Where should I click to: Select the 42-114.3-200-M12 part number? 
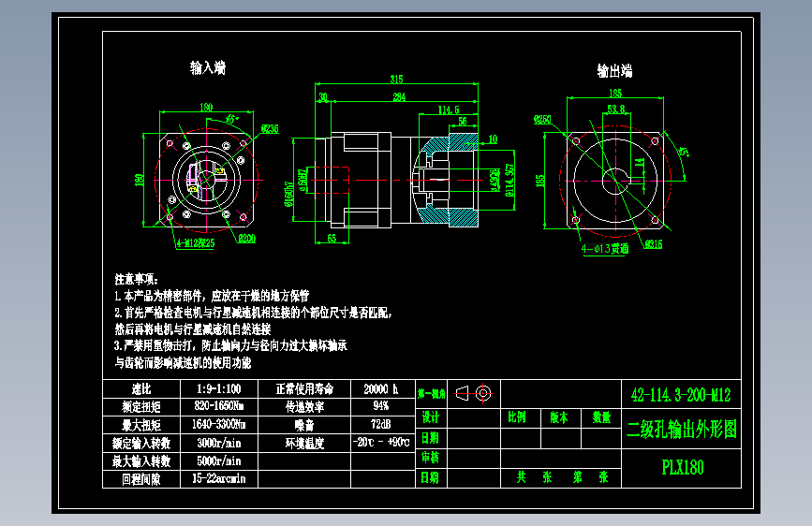[x=681, y=395]
